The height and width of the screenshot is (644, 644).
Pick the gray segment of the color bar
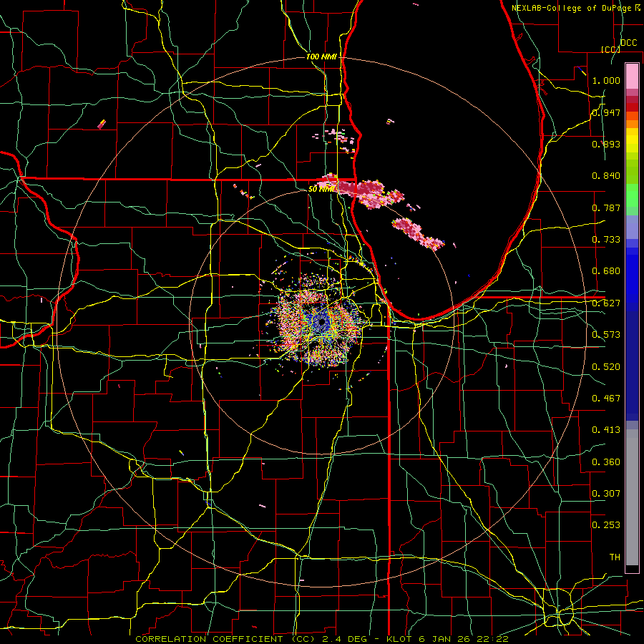(x=632, y=497)
